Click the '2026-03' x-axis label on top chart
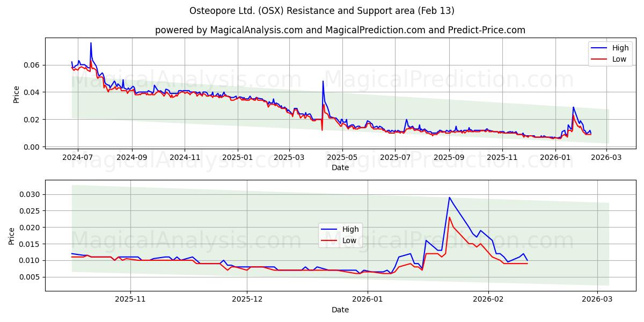644x322 pixels. (606, 157)
